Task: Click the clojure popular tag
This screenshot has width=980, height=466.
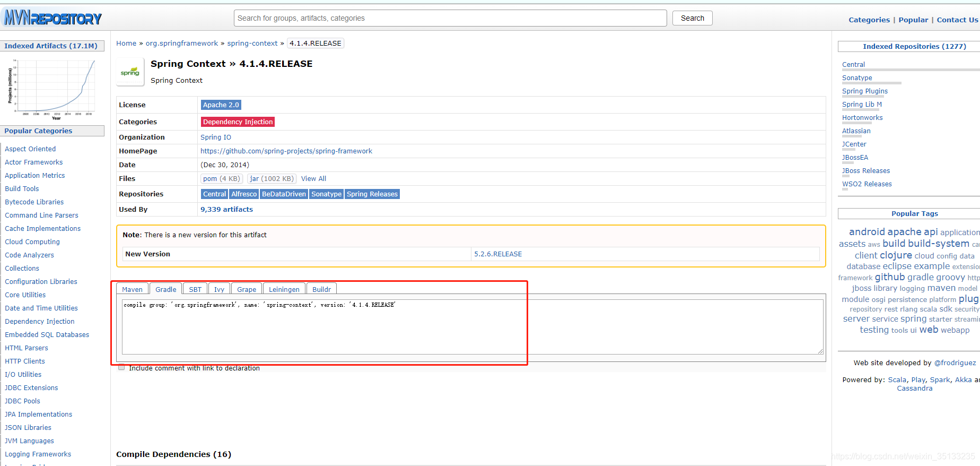Action: pyautogui.click(x=896, y=255)
